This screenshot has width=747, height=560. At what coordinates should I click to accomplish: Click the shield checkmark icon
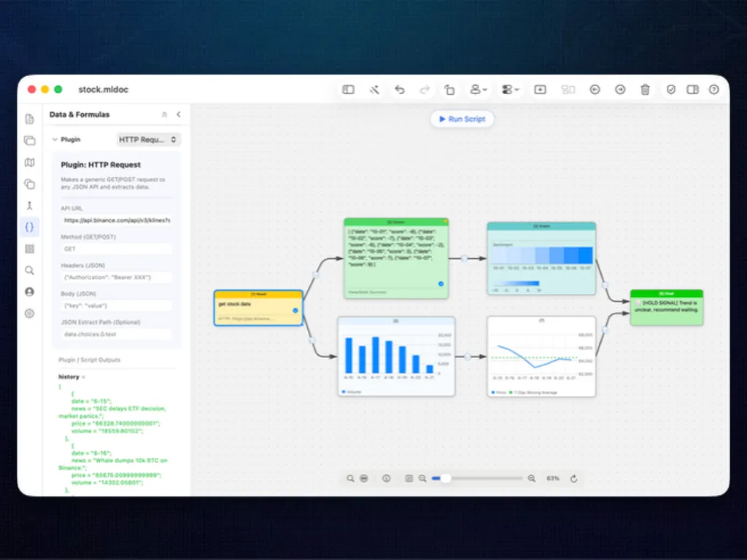click(x=671, y=90)
